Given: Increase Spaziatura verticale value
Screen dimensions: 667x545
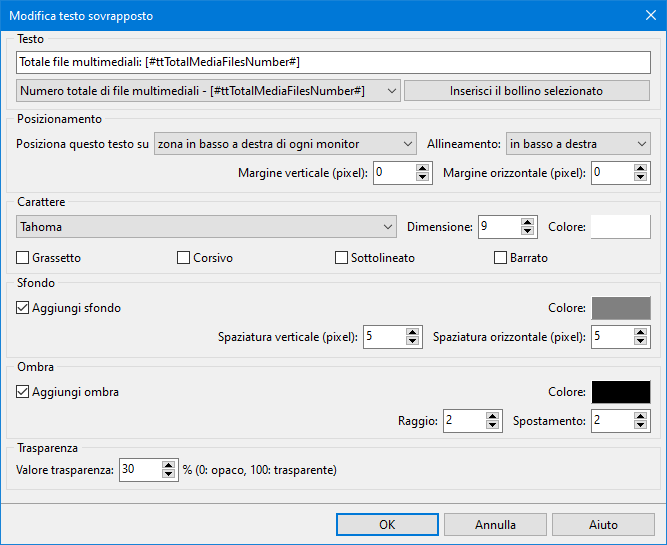Looking at the screenshot, I should (x=412, y=332).
